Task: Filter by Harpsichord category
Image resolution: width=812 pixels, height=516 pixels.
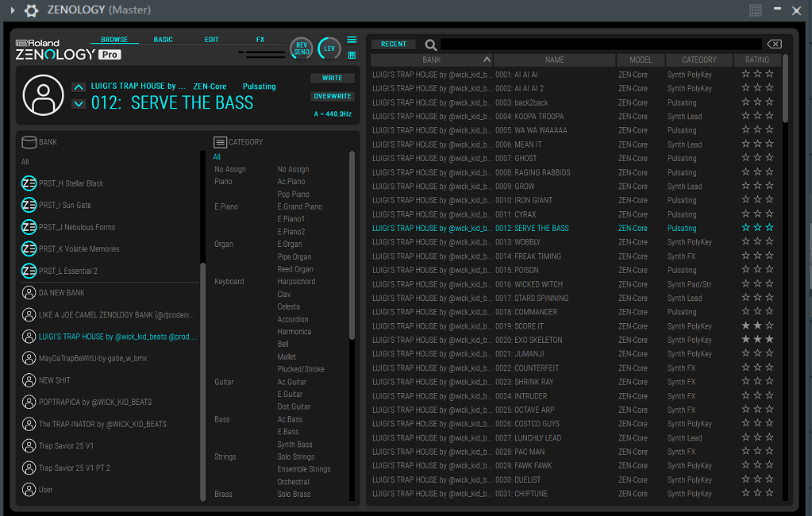Action: [296, 281]
